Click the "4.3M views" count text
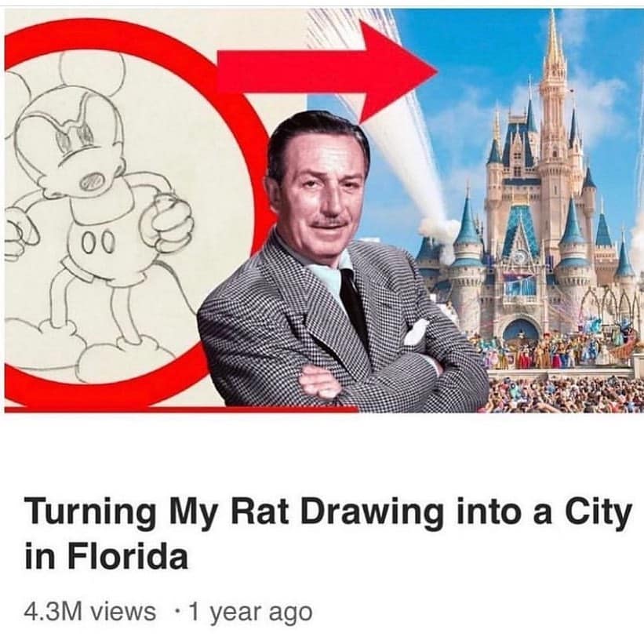The image size is (644, 644). pos(90,612)
